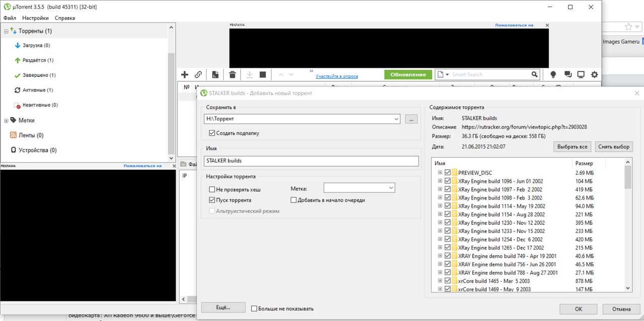Expand xrCore build 1469 folder
Image resolution: width=644 pixels, height=321 pixels.
point(440,289)
